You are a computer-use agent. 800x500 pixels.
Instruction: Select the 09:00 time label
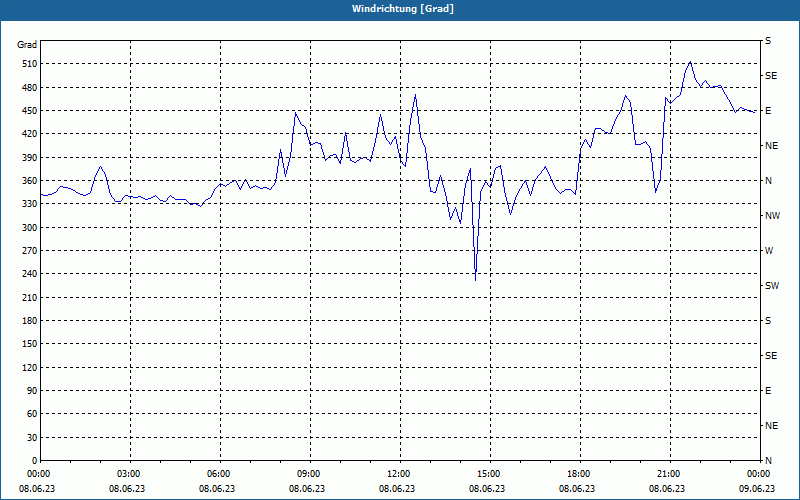310,474
